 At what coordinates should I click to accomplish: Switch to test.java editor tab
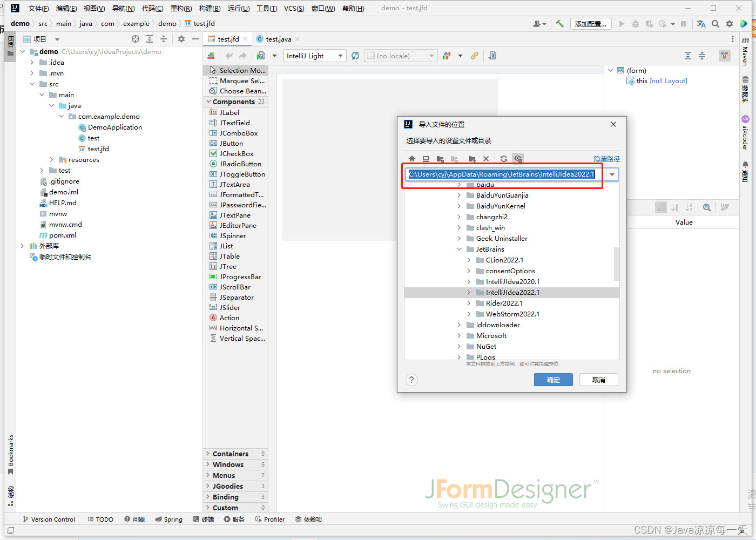[x=278, y=39]
